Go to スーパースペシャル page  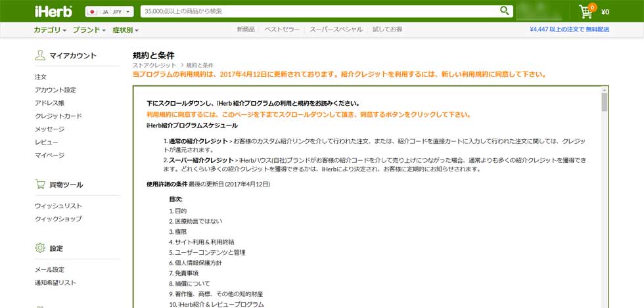[x=336, y=30]
